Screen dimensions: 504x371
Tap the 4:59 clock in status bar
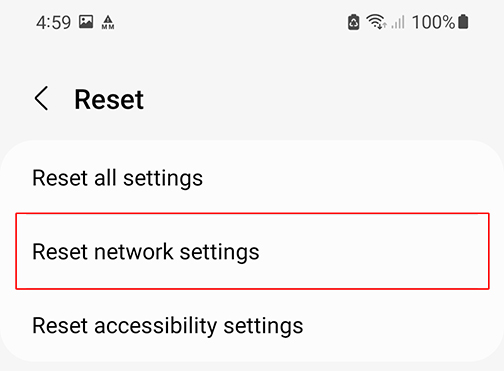point(53,23)
